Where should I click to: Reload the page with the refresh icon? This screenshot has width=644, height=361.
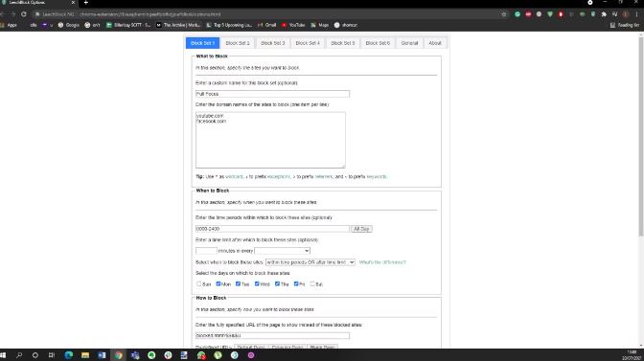tap(24, 14)
